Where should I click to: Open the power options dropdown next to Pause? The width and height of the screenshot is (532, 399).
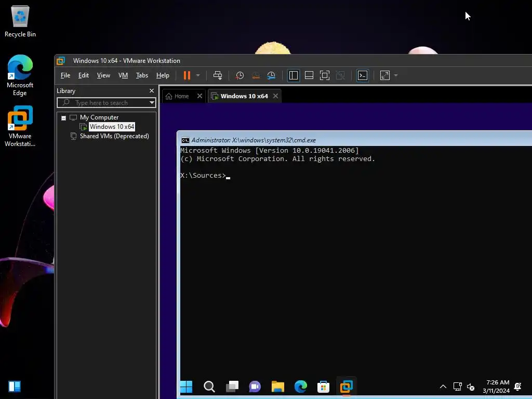(198, 75)
